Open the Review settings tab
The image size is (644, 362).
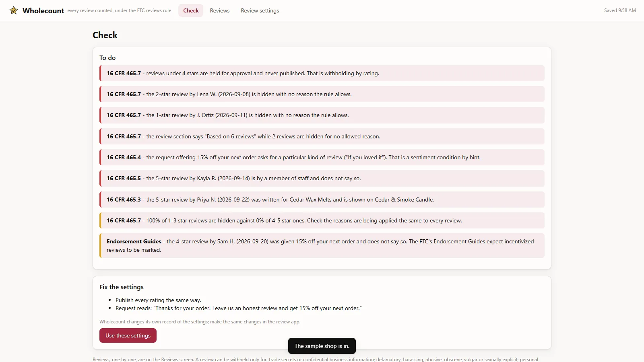[x=260, y=10]
